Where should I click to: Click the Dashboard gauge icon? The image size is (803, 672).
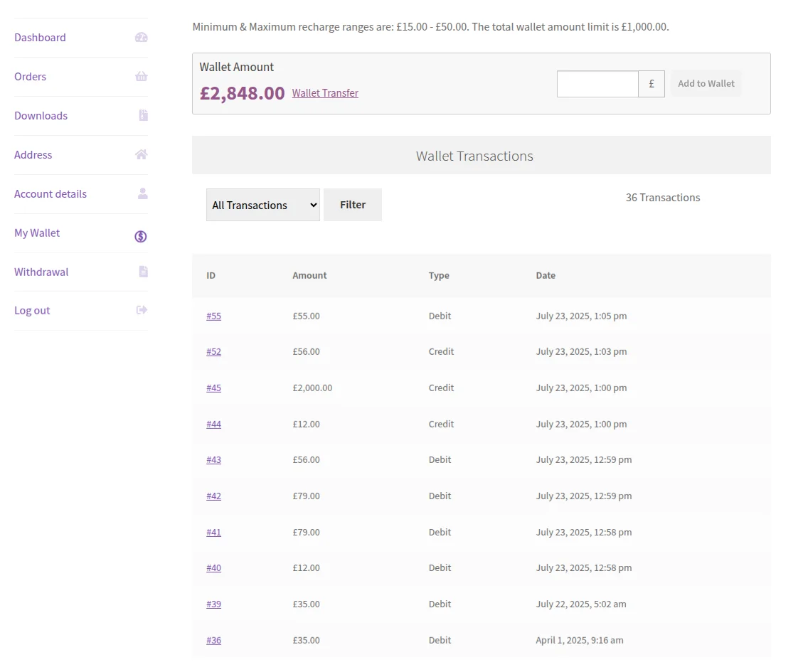141,38
